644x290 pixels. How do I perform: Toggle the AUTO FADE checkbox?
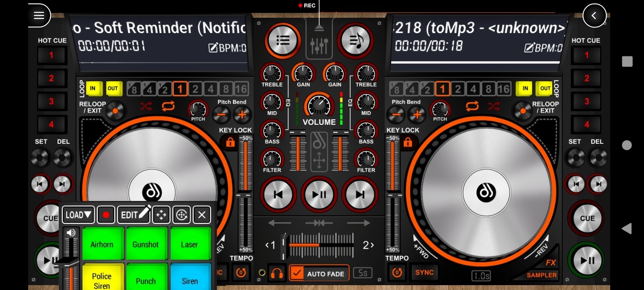click(x=297, y=273)
